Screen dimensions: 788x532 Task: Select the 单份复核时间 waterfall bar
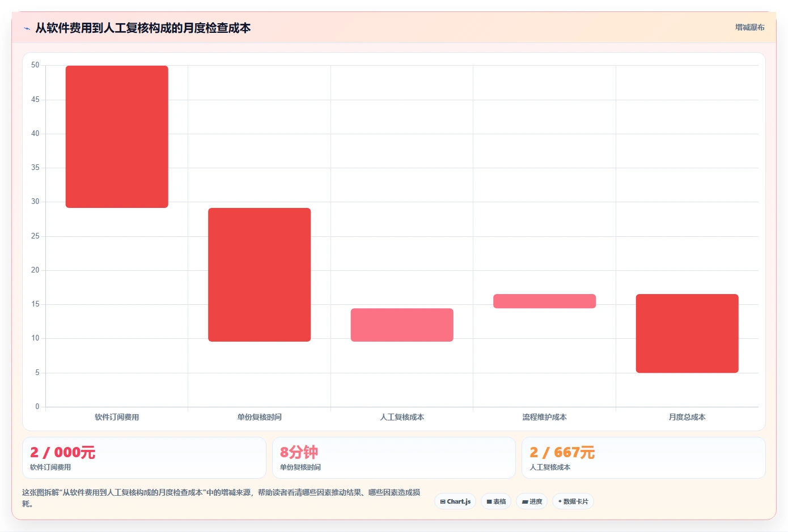259,275
